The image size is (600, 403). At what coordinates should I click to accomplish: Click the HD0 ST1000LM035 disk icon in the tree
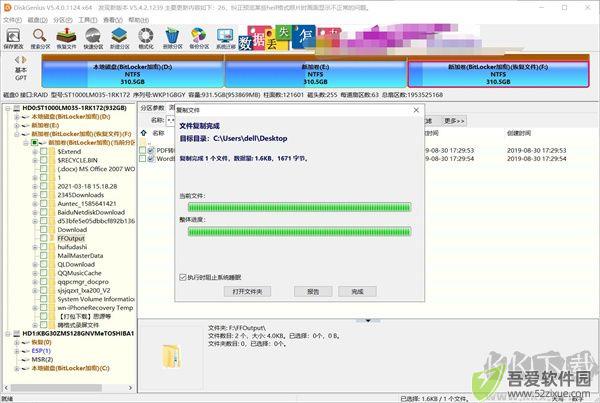[17, 108]
